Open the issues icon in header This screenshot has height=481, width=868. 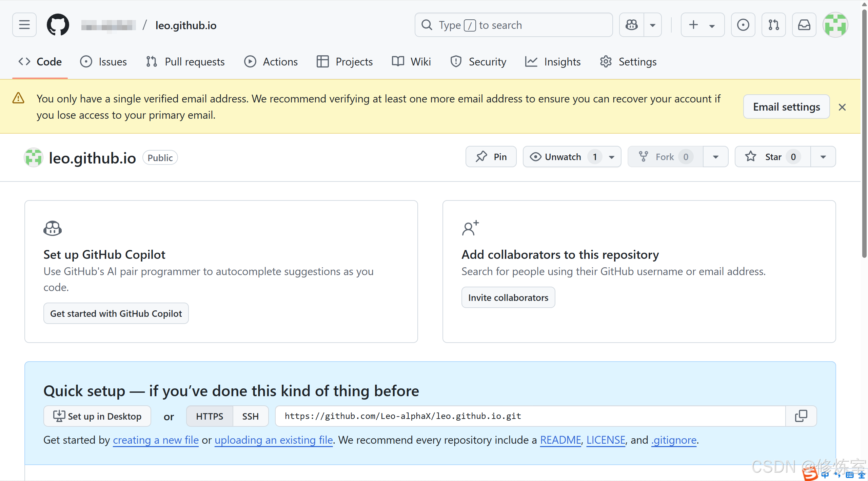click(743, 25)
